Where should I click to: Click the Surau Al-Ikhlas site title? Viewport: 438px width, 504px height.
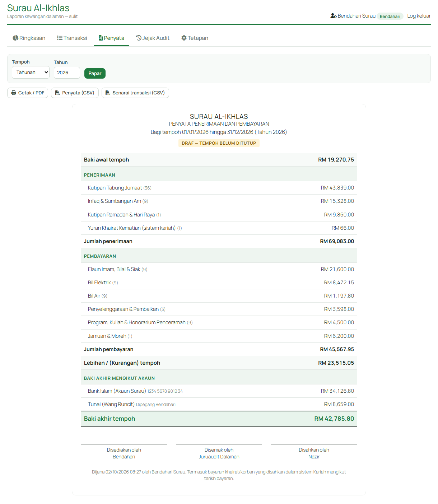[38, 8]
